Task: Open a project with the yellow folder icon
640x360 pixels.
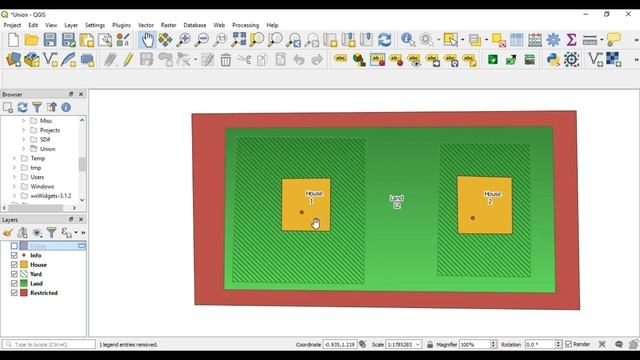Action: [x=31, y=40]
